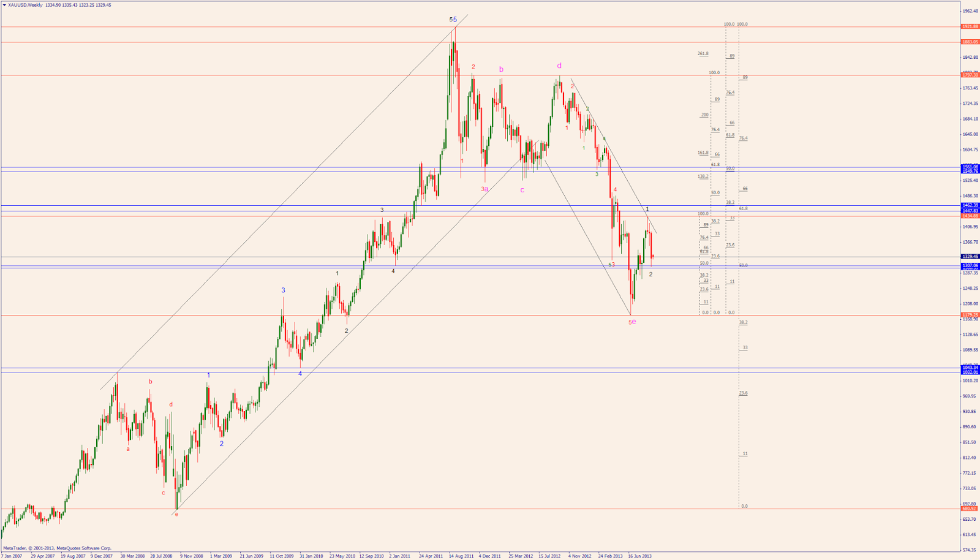Click the 680.92 red price tag
The image size is (980, 560).
coord(970,509)
